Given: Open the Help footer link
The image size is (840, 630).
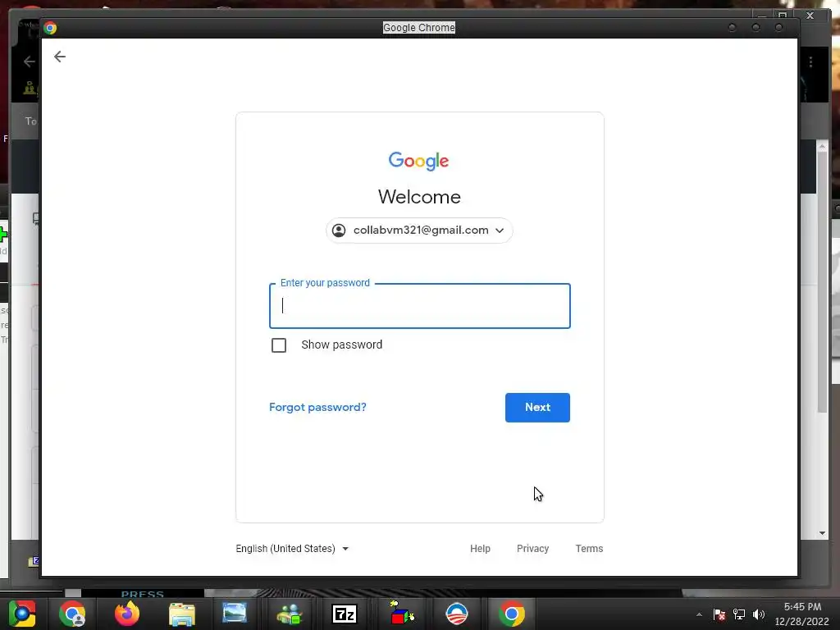Looking at the screenshot, I should click(x=480, y=549).
